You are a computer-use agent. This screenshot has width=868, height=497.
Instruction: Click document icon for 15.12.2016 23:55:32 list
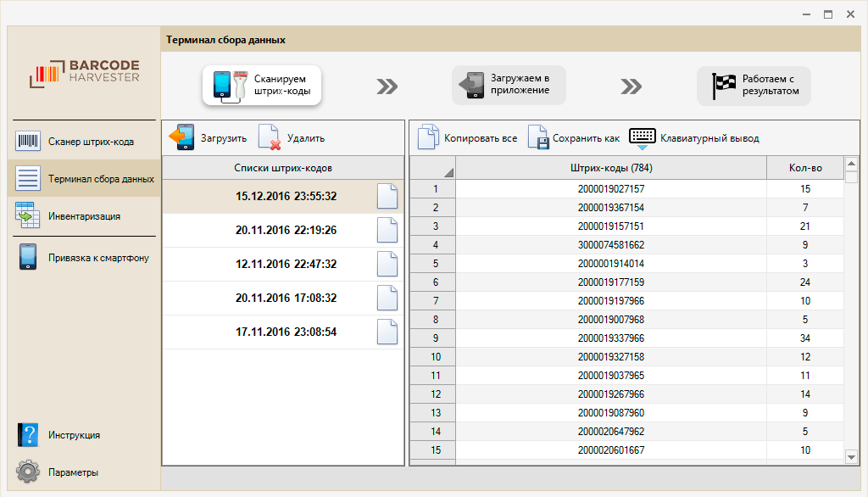[x=387, y=196]
